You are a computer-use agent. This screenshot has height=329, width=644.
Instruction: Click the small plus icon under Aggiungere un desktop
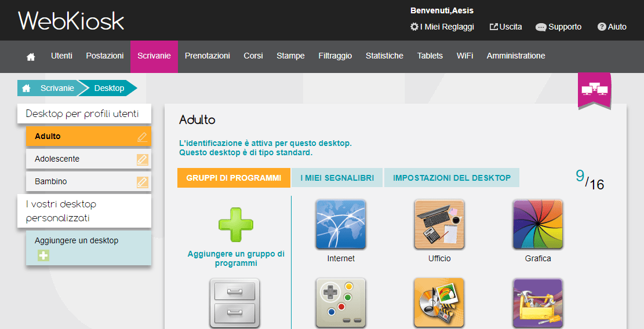click(x=43, y=255)
